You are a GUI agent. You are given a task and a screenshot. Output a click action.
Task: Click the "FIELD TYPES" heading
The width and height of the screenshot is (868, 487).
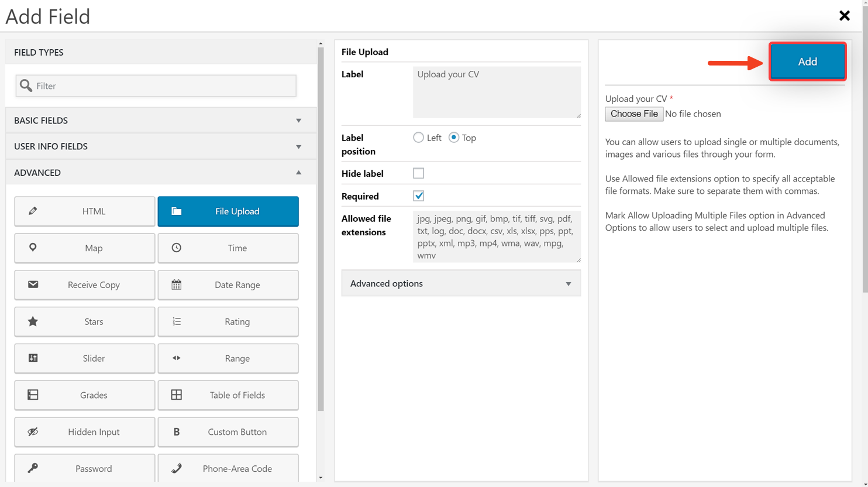[39, 52]
